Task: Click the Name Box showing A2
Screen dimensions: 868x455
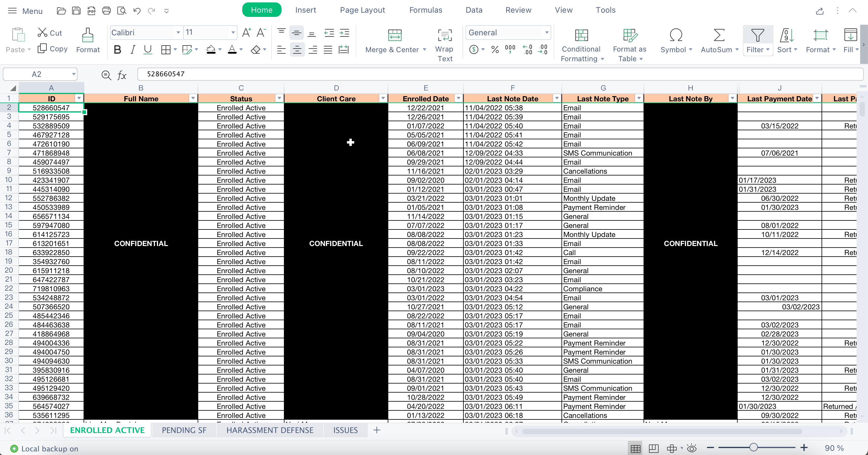Action: pos(37,74)
